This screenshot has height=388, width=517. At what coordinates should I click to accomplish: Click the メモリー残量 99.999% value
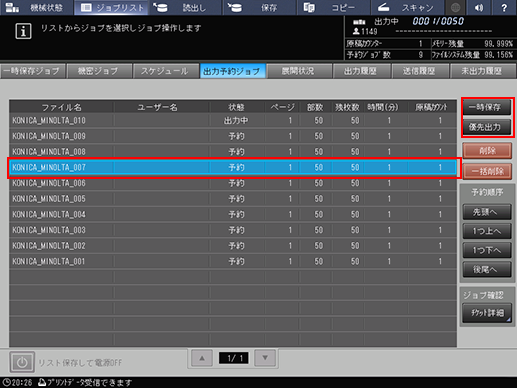coord(498,44)
